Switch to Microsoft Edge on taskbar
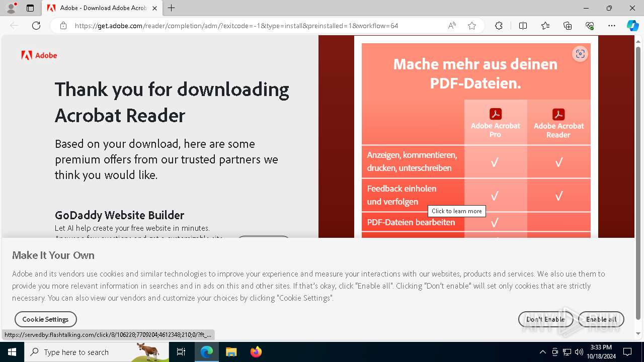The width and height of the screenshot is (644, 362). point(207,352)
